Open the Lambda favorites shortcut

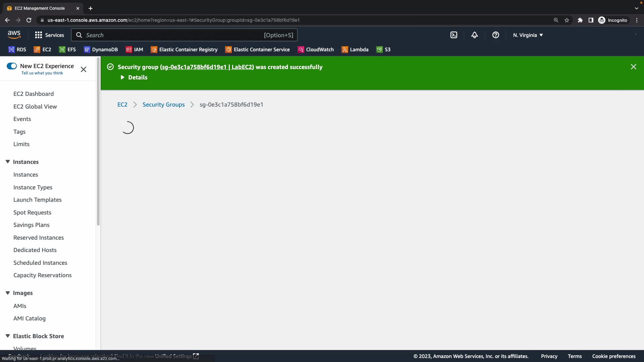(x=355, y=50)
